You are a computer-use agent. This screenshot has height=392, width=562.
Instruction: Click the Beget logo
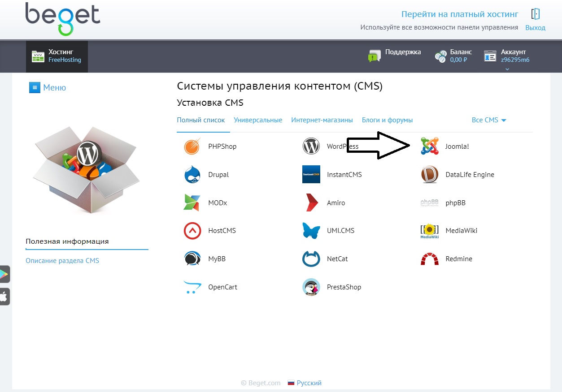(x=63, y=19)
